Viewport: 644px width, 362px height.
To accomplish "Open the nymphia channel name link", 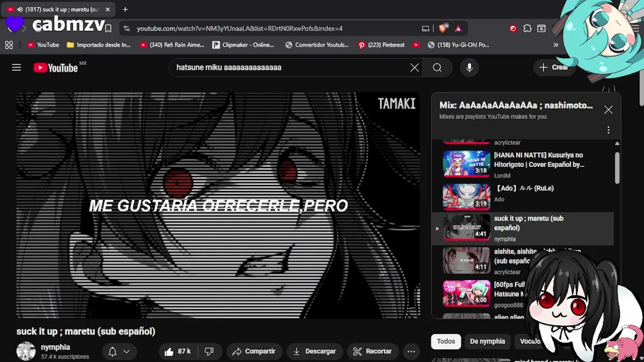I will 55,347.
